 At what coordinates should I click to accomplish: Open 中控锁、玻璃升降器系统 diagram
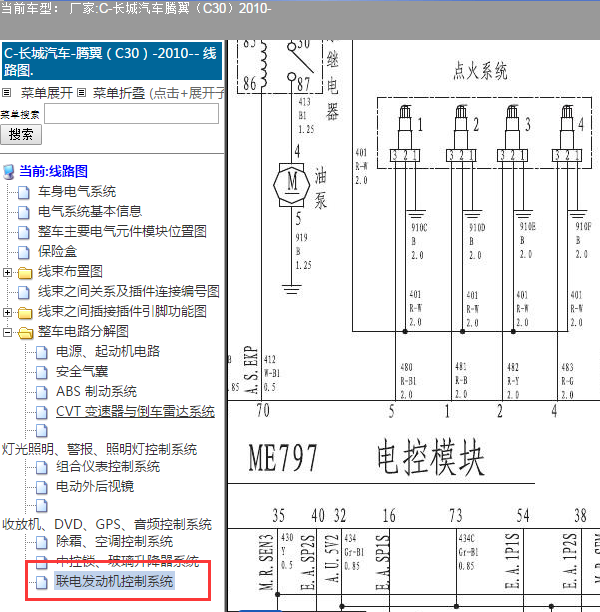pos(128,561)
